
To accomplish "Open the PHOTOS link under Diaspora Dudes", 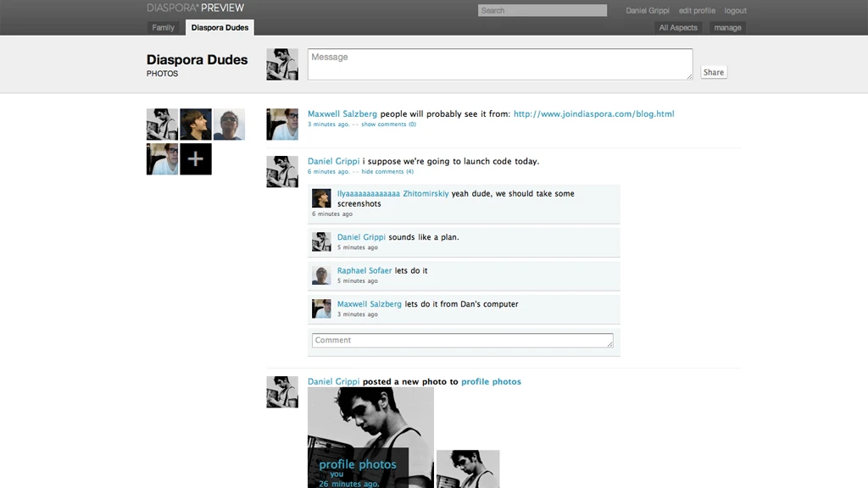I will coord(162,74).
